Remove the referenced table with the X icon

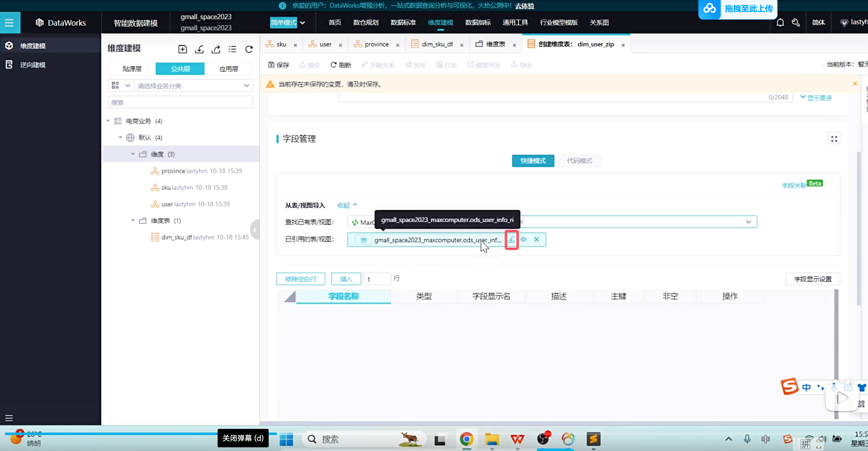pos(536,239)
